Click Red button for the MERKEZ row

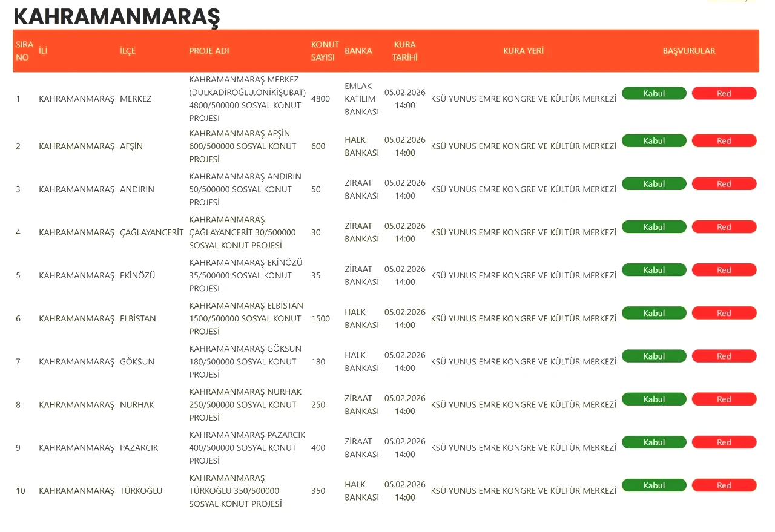tap(724, 93)
